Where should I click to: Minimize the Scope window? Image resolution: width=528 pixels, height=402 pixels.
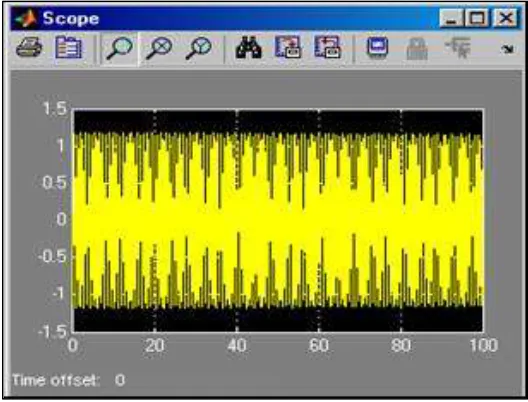452,18
